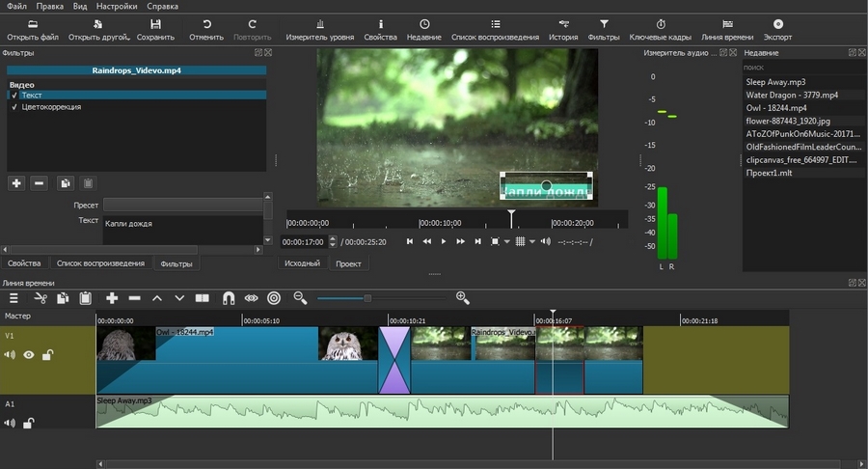
Task: Mute V1 track audio
Action: (x=10, y=355)
